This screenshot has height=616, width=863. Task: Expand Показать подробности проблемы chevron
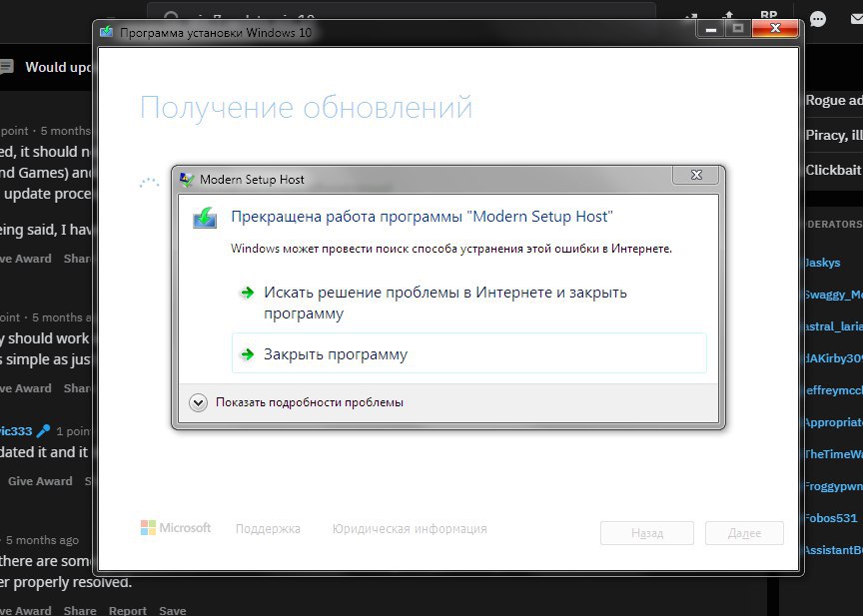(x=198, y=402)
